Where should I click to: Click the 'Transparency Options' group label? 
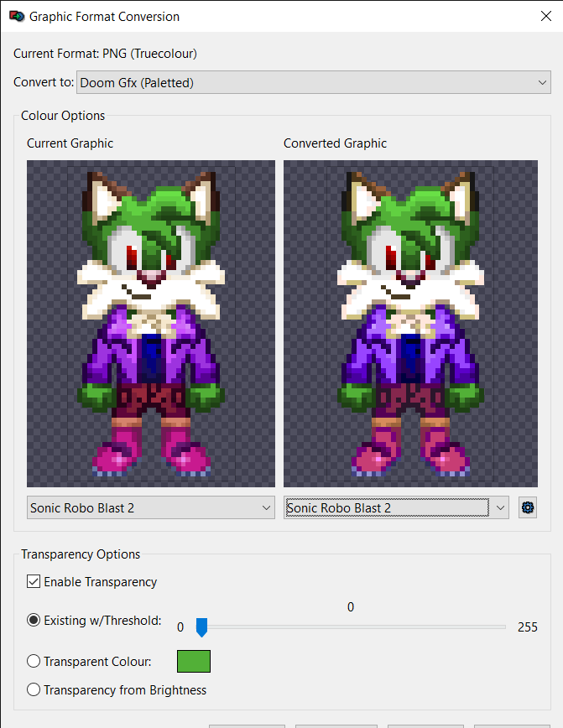pos(81,554)
